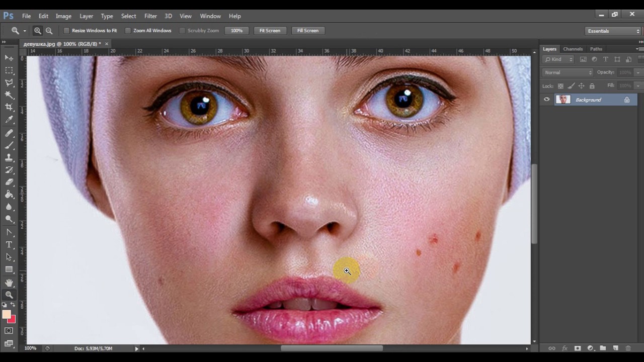The image size is (644, 362).
Task: Select the Hand tool
Action: click(x=9, y=283)
